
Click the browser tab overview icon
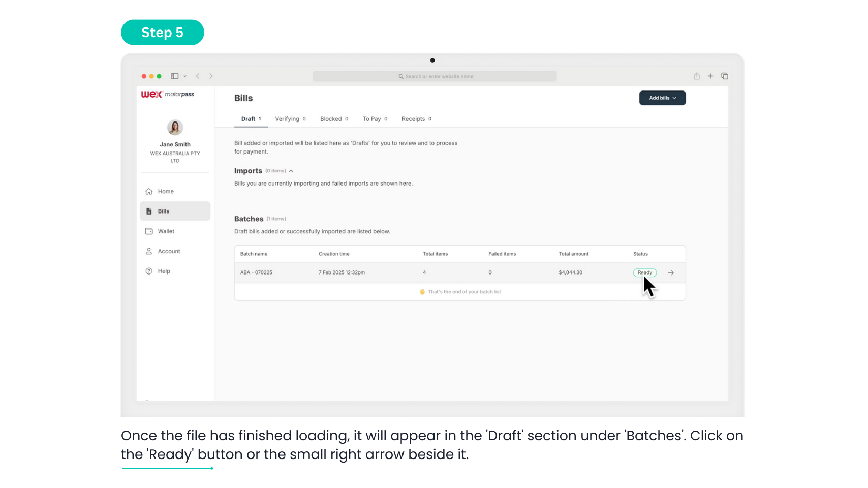click(x=725, y=76)
